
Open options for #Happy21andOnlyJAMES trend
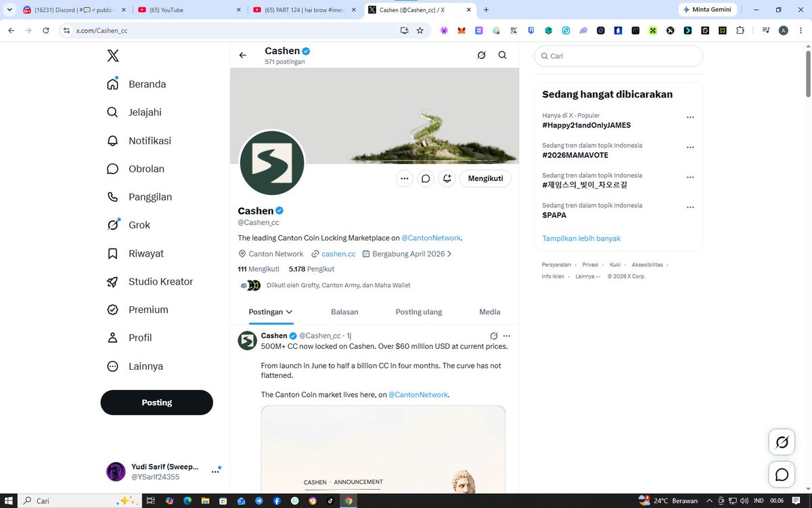[690, 117]
